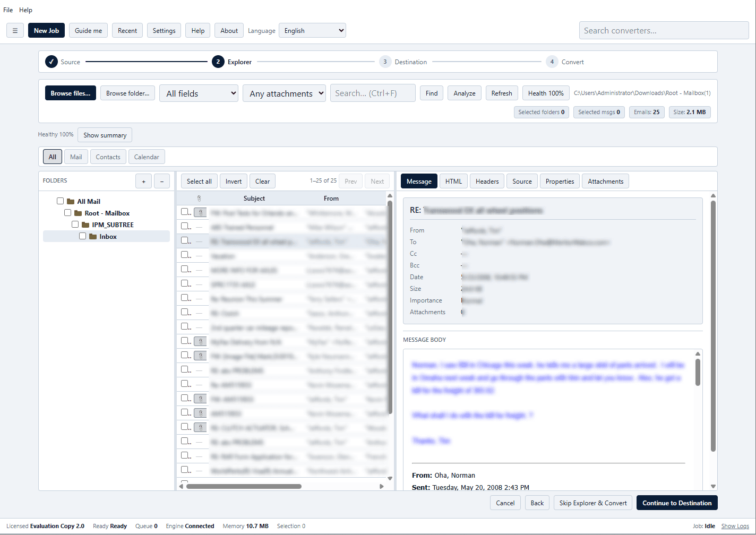Click the Browse files... button

tap(71, 93)
